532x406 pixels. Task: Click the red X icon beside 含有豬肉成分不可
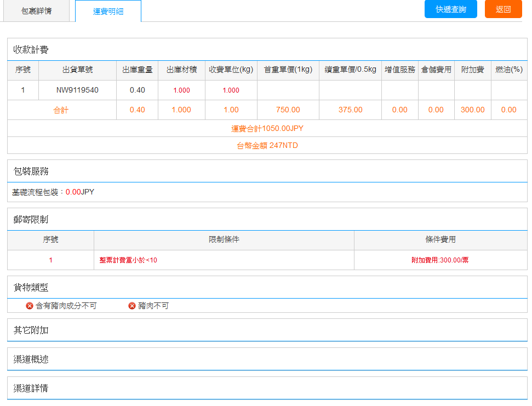coord(30,306)
